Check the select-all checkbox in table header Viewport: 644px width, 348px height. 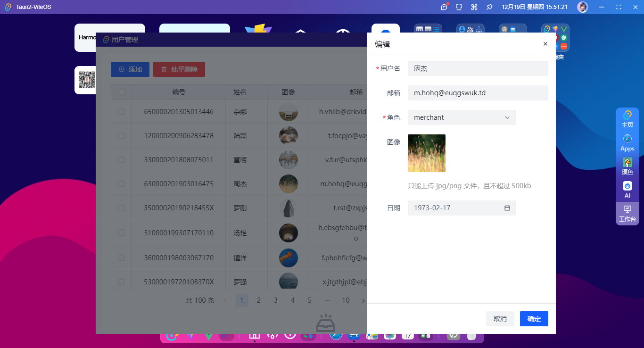tap(121, 92)
